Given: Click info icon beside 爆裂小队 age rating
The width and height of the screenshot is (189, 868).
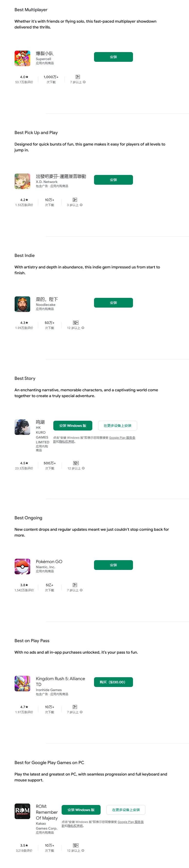Looking at the screenshot, I should coord(84,82).
